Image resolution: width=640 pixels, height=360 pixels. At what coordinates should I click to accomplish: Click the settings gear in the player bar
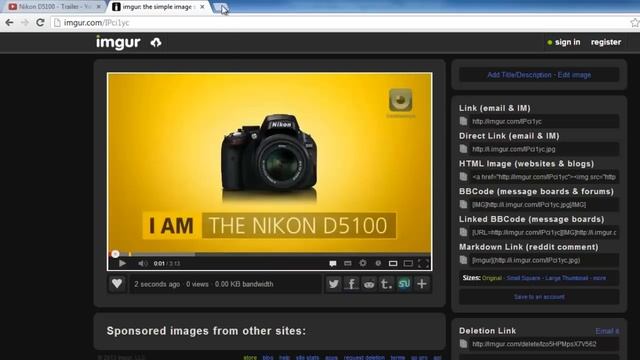pyautogui.click(x=362, y=263)
